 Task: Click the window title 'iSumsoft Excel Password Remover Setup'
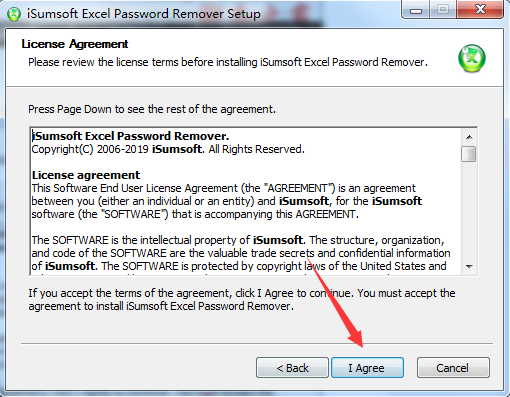pos(144,14)
